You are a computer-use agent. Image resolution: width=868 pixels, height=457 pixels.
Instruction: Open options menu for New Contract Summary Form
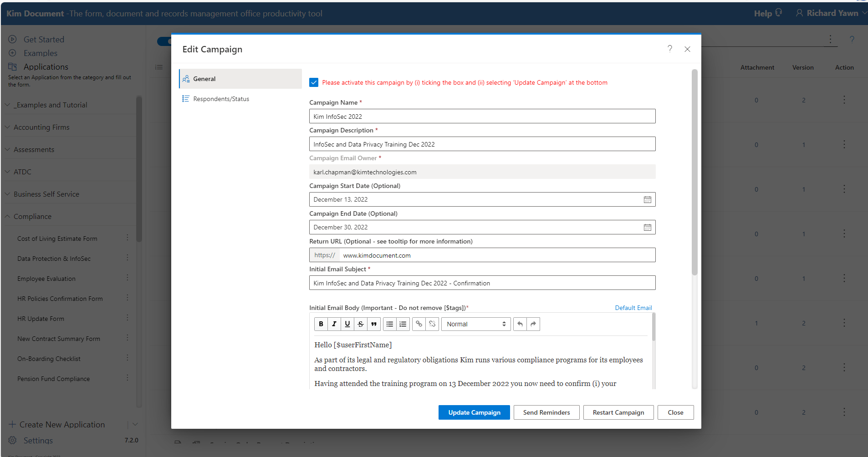point(128,338)
